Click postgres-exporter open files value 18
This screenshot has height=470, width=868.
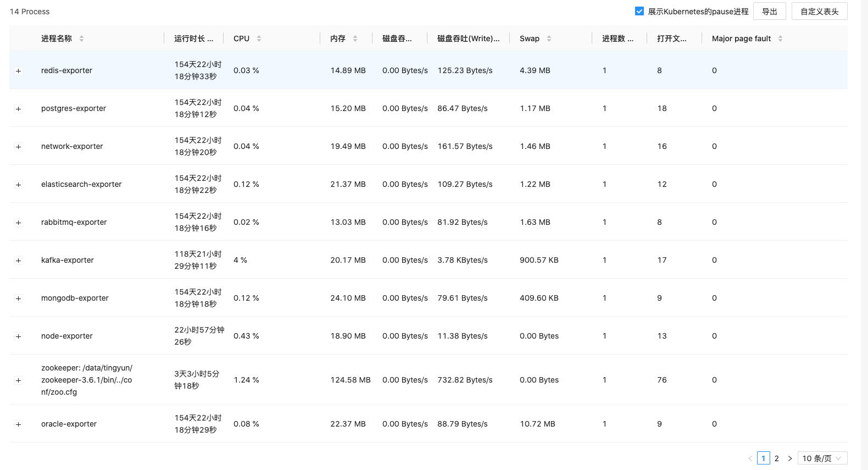662,108
